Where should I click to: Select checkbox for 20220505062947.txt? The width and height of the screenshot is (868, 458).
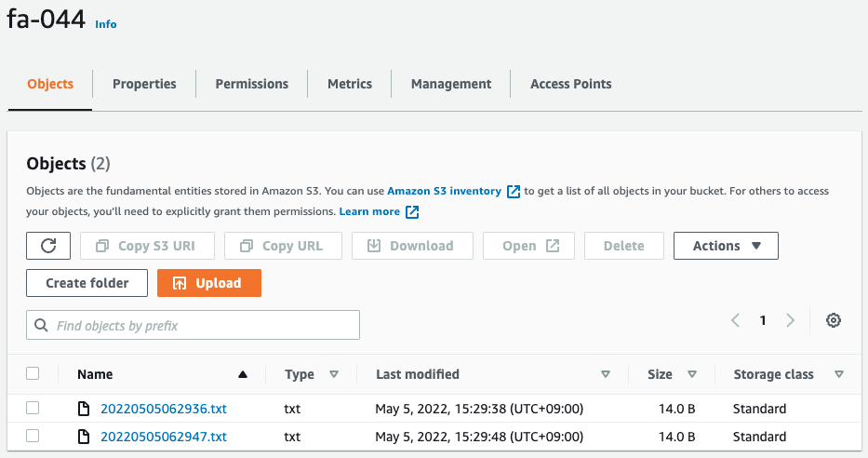(x=33, y=436)
